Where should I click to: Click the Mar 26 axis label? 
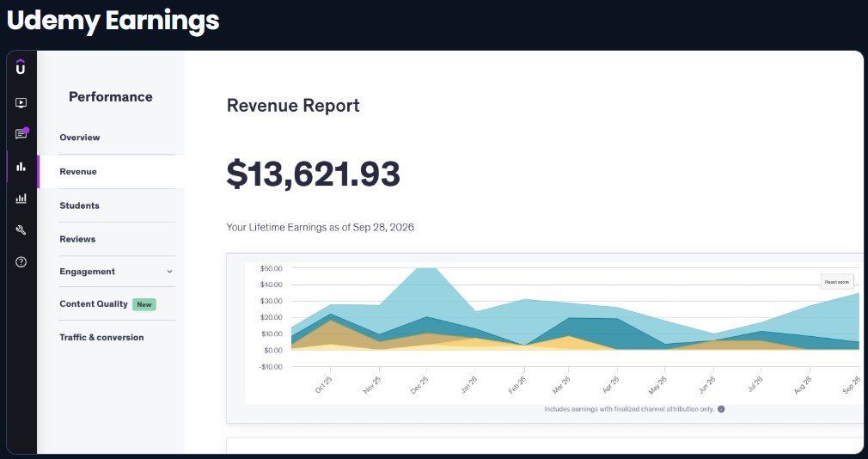point(561,385)
